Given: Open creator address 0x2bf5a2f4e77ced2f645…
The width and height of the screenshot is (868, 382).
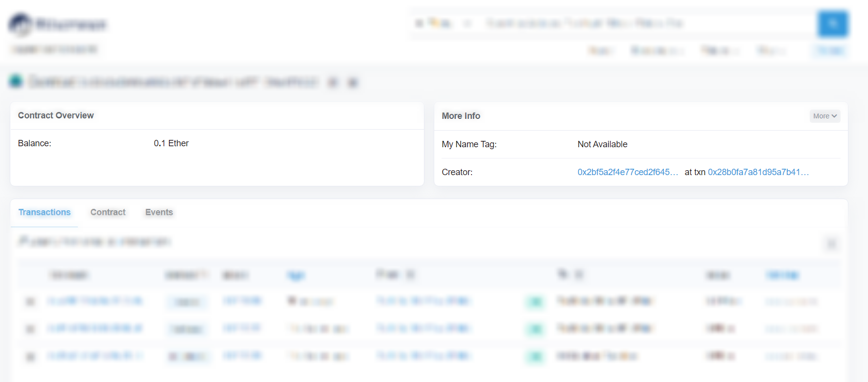Looking at the screenshot, I should coord(628,172).
